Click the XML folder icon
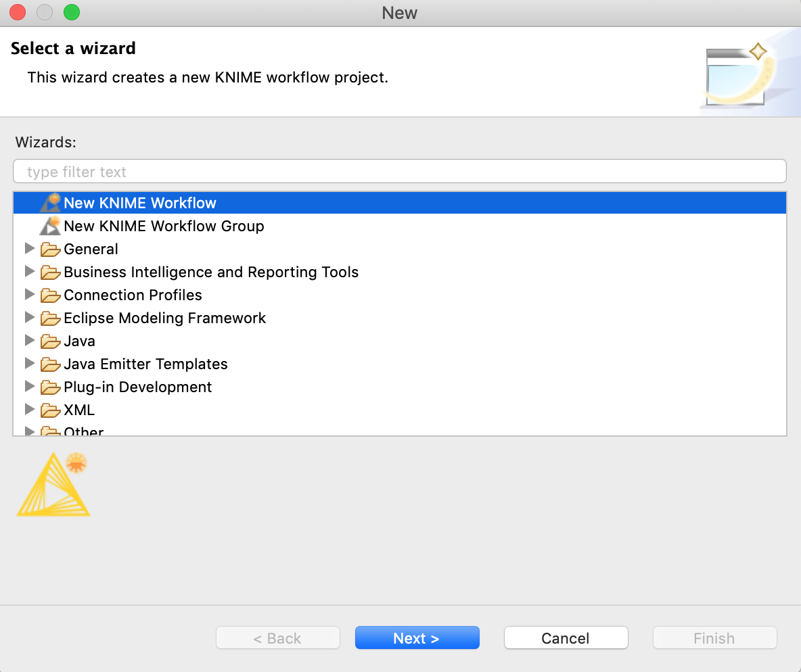The height and width of the screenshot is (672, 801). tap(51, 410)
